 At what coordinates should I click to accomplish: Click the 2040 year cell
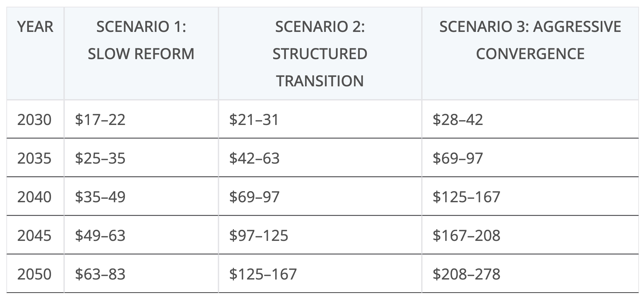tap(35, 197)
